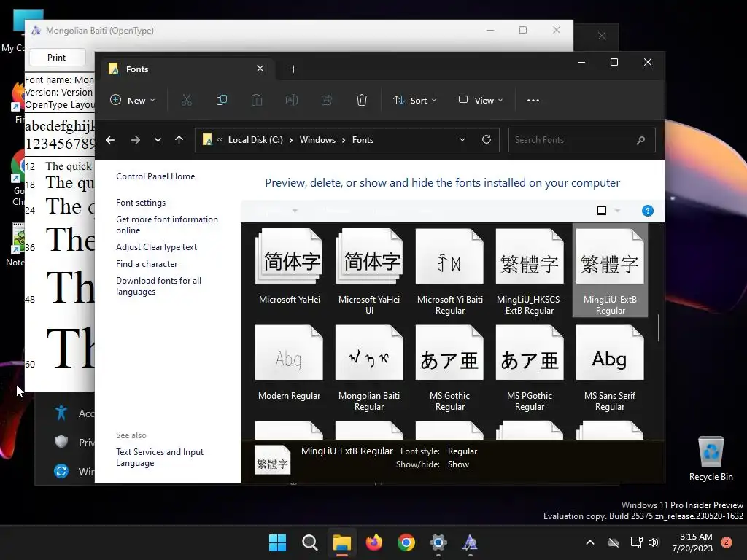Select Mongolian Baiti Regular font
Viewport: 747px width, 560px height.
(369, 367)
